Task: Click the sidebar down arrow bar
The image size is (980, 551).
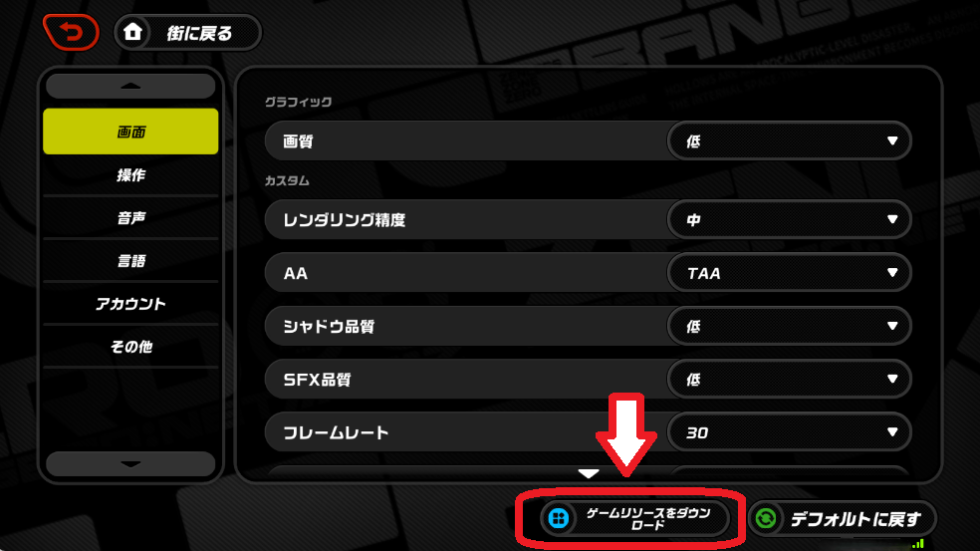Action: [x=130, y=464]
